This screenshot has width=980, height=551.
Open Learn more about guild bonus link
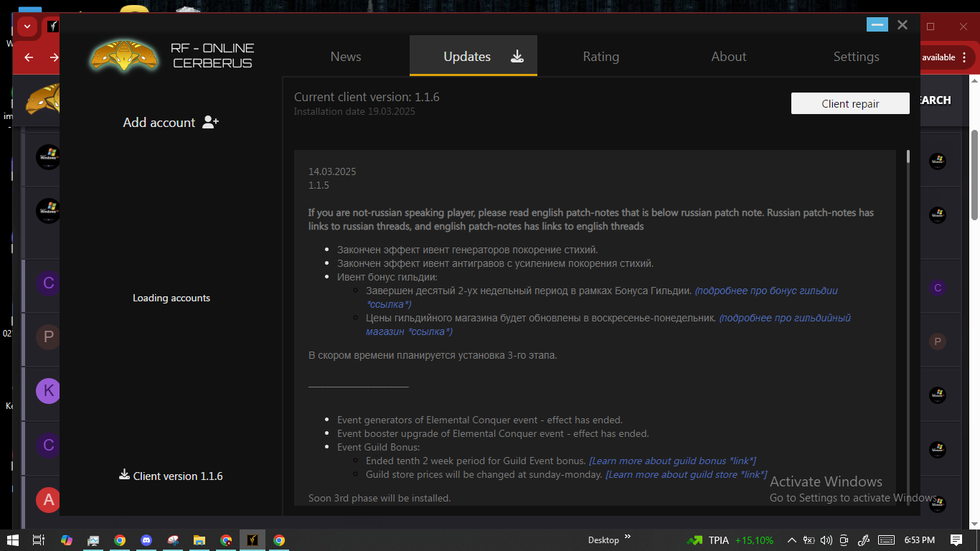pyautogui.click(x=672, y=461)
